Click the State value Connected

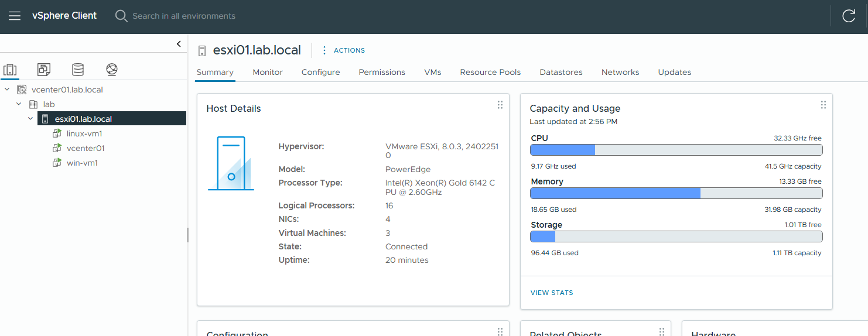(x=406, y=246)
